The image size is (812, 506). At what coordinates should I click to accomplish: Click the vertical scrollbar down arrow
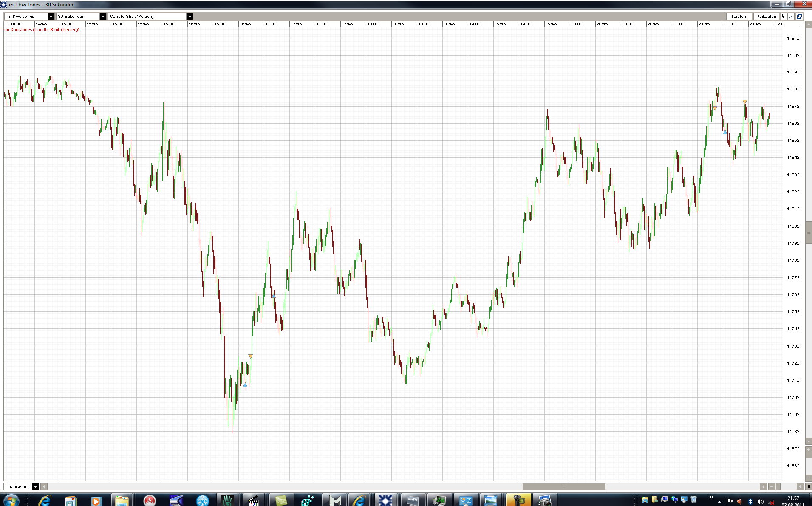pyautogui.click(x=808, y=441)
